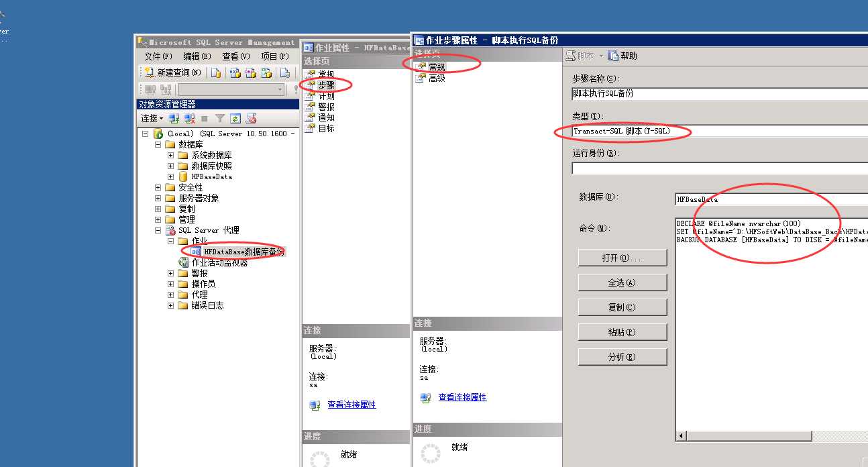
Task: Select 警报 page in job properties window
Action: coord(326,107)
